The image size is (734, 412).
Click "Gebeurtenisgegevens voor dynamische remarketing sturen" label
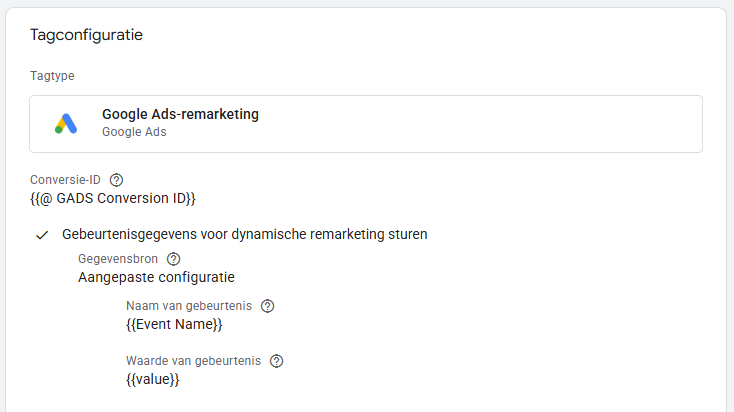[245, 235]
